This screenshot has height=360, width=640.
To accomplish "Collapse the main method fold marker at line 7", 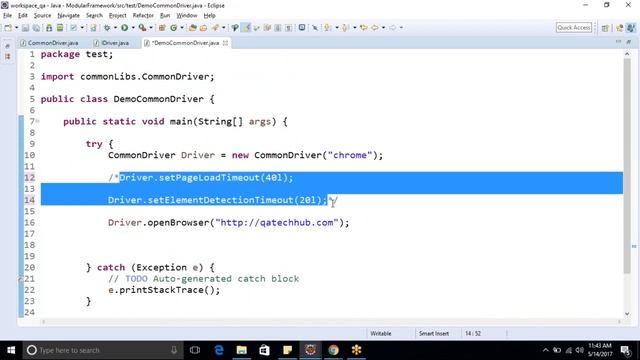I will [x=38, y=121].
